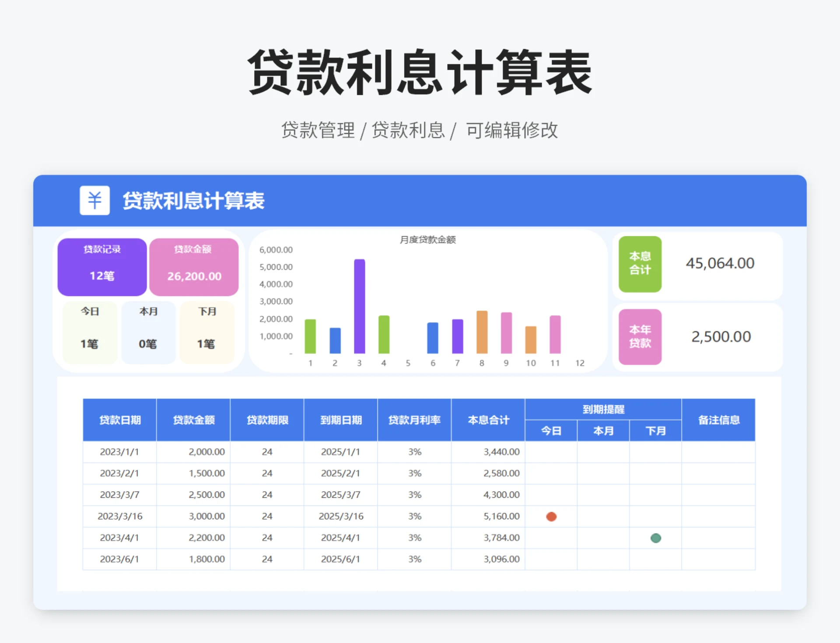Click the 本息合计 green badge

point(640,264)
